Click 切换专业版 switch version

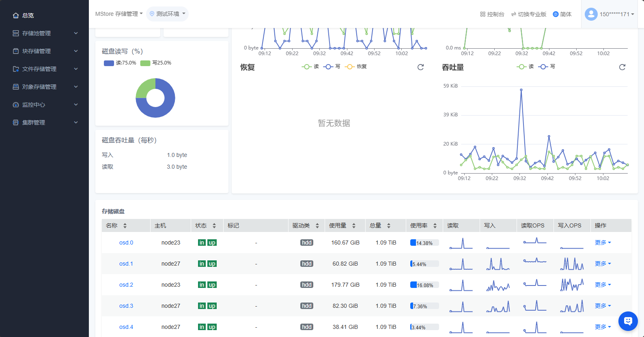pyautogui.click(x=528, y=14)
